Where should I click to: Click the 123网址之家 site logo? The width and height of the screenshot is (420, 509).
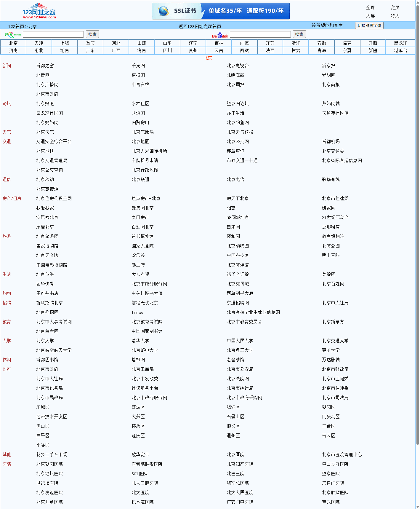click(x=39, y=11)
